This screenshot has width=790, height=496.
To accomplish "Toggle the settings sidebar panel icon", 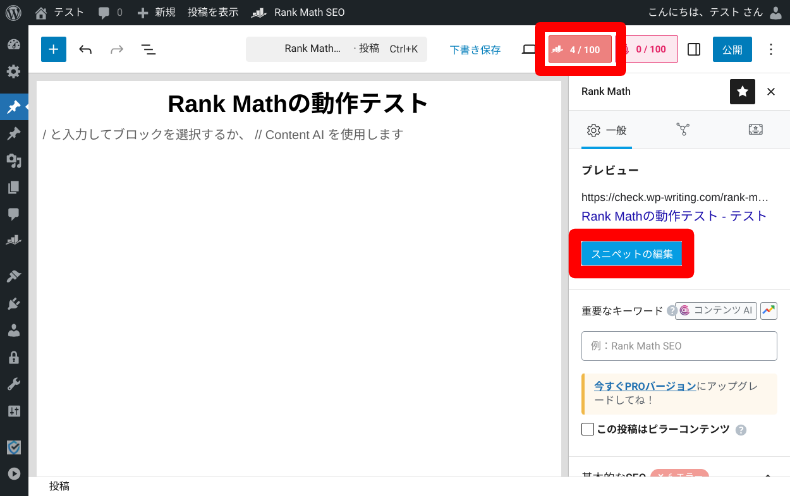I will coord(694,49).
